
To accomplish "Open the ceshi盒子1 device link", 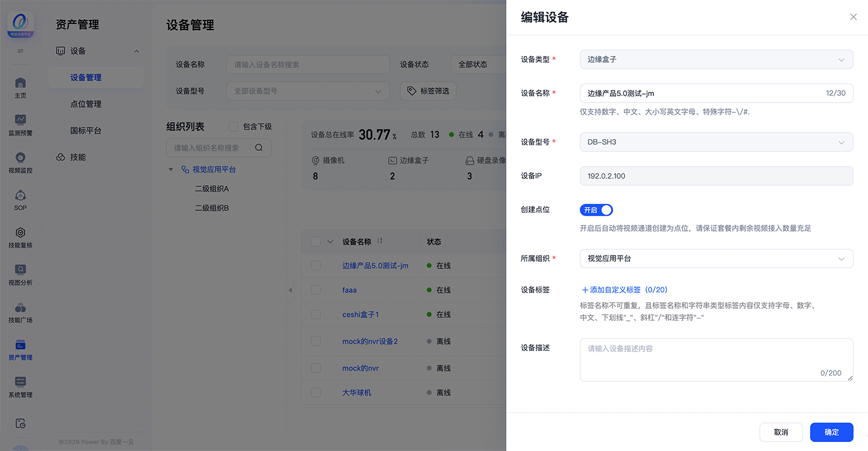I will tap(360, 314).
